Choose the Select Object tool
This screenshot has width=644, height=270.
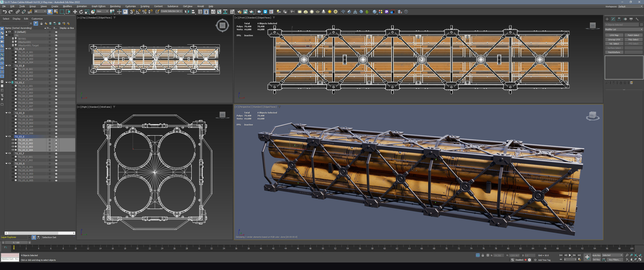tap(50, 12)
